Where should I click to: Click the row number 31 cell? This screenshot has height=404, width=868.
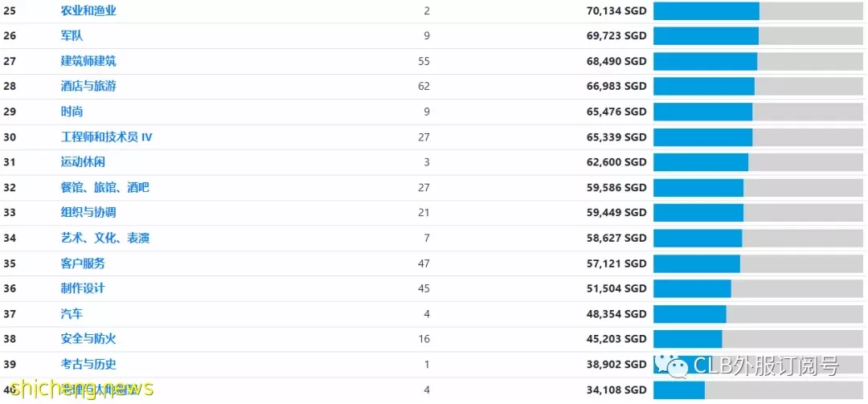(x=10, y=162)
